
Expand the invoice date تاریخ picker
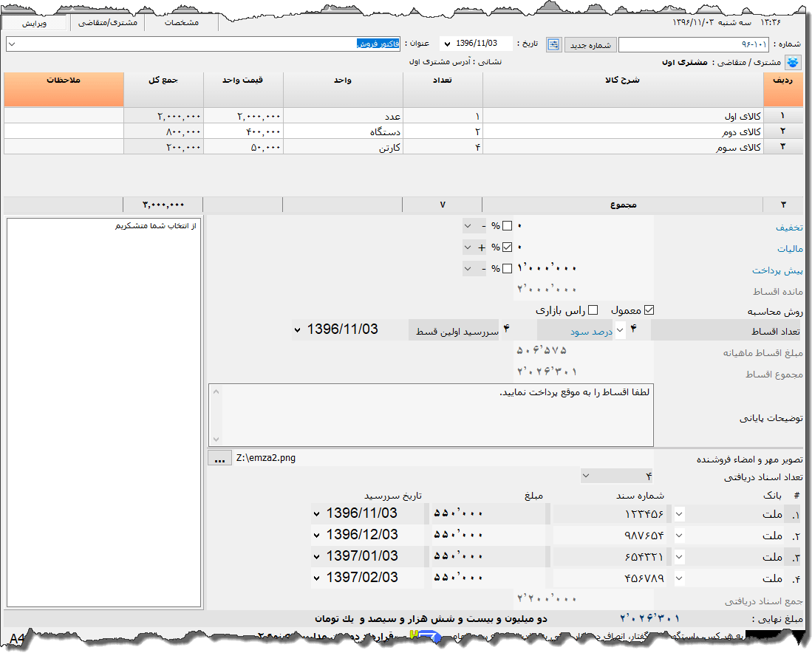coord(446,44)
